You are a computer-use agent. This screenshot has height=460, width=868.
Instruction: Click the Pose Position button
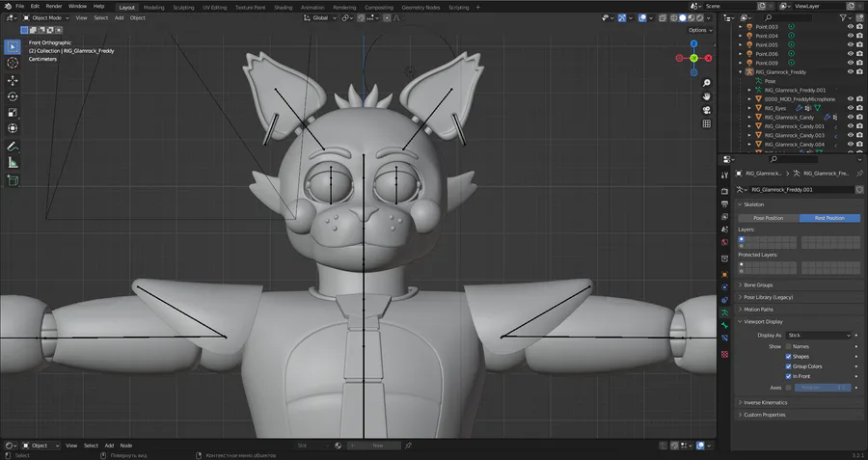769,218
